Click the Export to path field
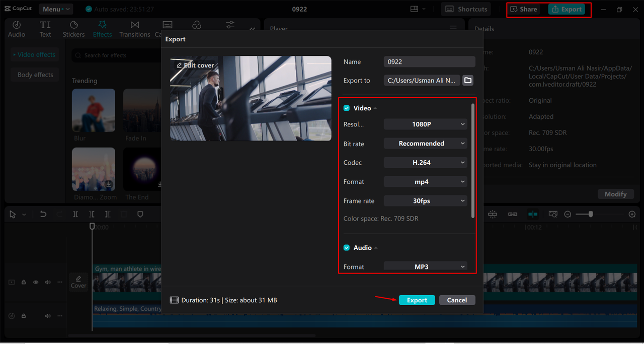The height and width of the screenshot is (344, 644). pyautogui.click(x=422, y=80)
